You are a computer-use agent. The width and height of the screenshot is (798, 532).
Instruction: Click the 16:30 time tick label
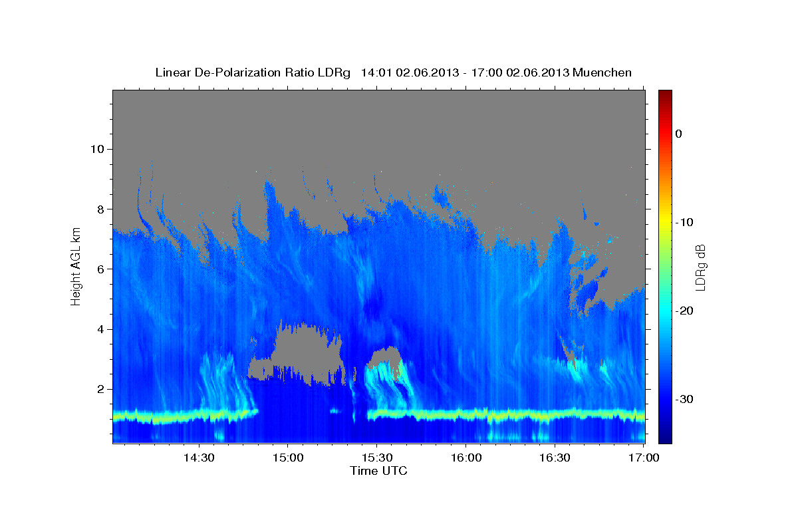555,458
